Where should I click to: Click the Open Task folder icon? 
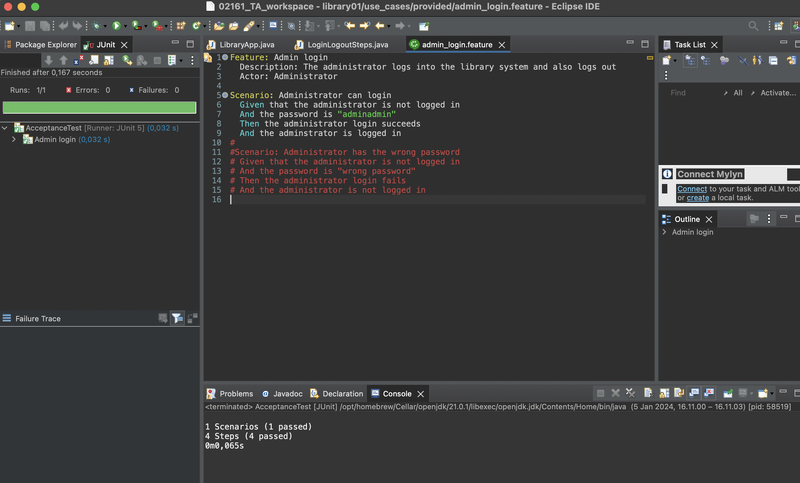click(234, 26)
